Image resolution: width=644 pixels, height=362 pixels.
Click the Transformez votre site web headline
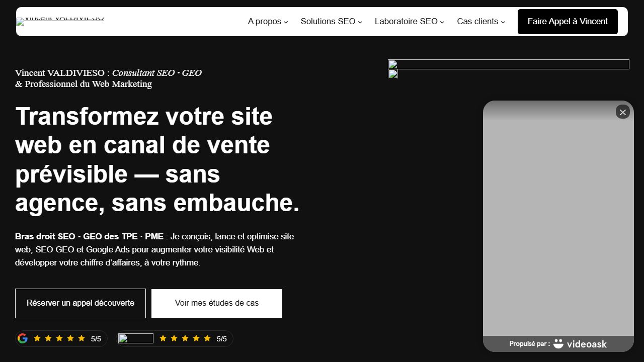pos(157,159)
